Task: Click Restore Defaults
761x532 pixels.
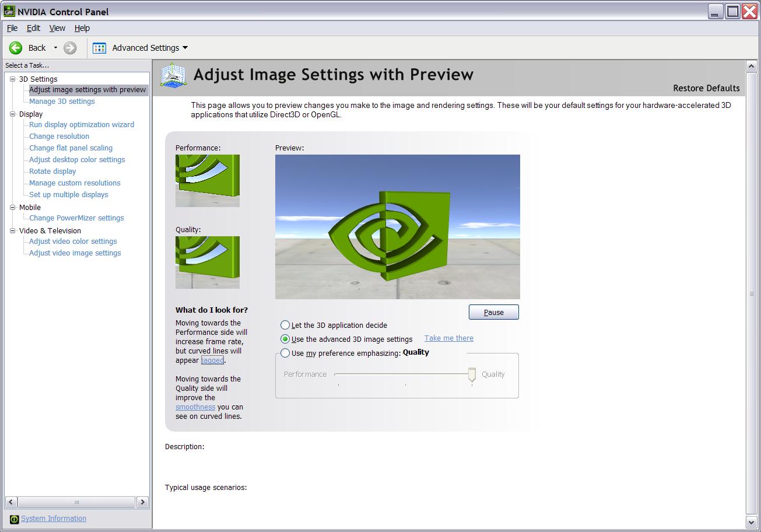Action: tap(706, 88)
